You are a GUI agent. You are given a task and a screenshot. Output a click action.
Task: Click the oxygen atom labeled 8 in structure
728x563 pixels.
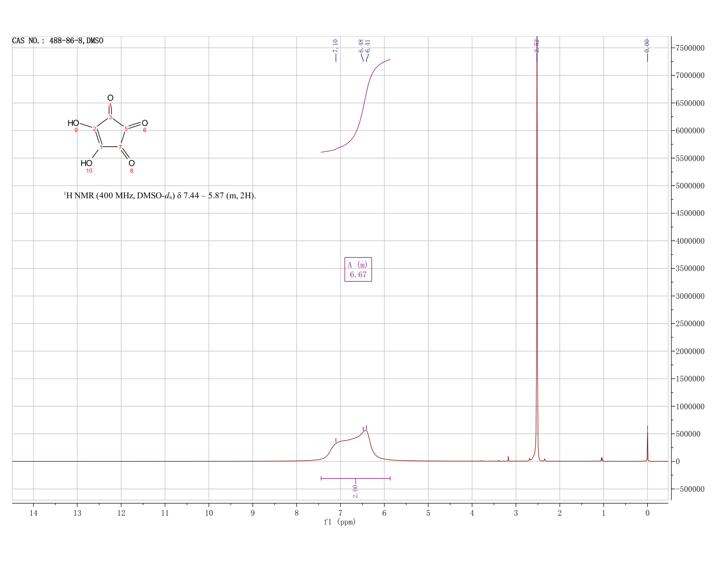[x=131, y=163]
